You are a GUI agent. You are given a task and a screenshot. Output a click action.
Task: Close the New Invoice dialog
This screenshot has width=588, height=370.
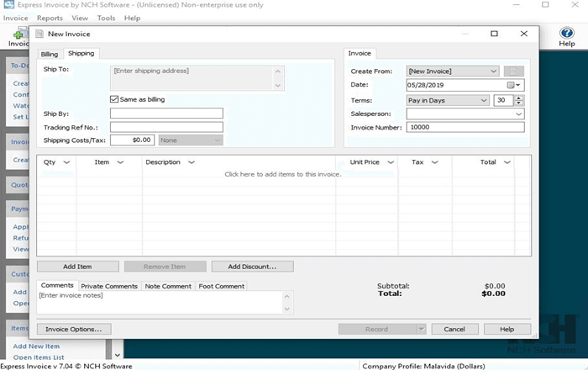point(524,34)
